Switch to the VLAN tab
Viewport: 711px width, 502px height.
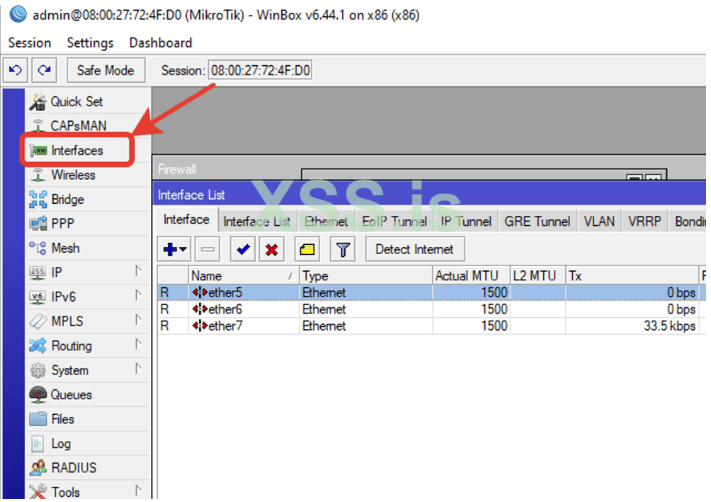point(599,221)
